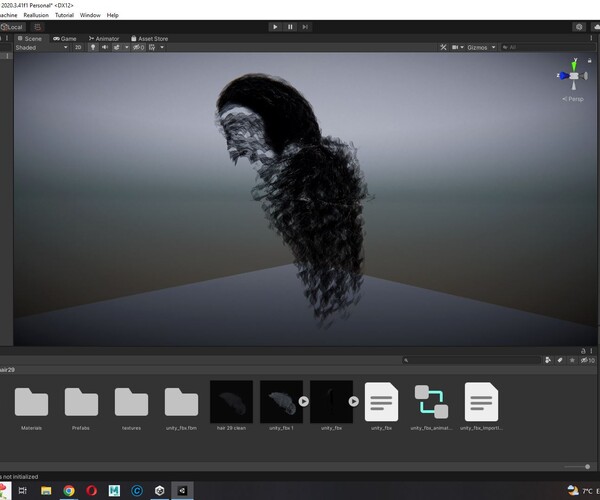The width and height of the screenshot is (600, 500).
Task: Open Project window options three-dot menu
Action: pyautogui.click(x=591, y=350)
